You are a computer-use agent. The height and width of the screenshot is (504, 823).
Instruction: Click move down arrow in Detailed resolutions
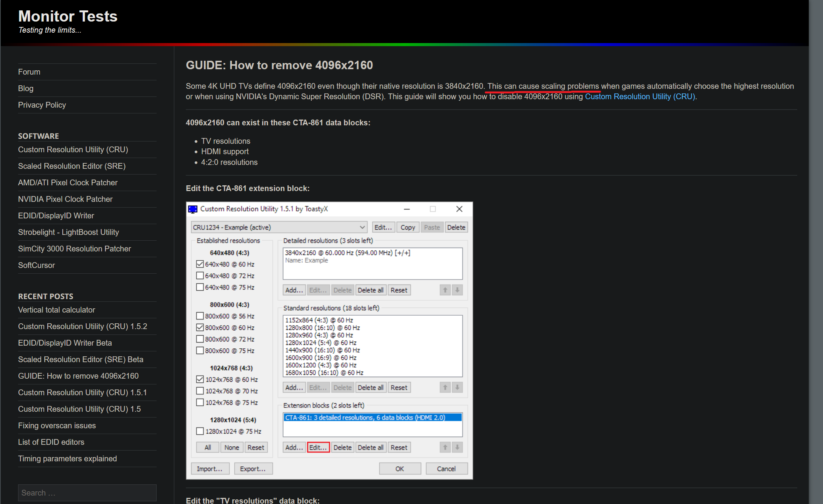pos(457,290)
